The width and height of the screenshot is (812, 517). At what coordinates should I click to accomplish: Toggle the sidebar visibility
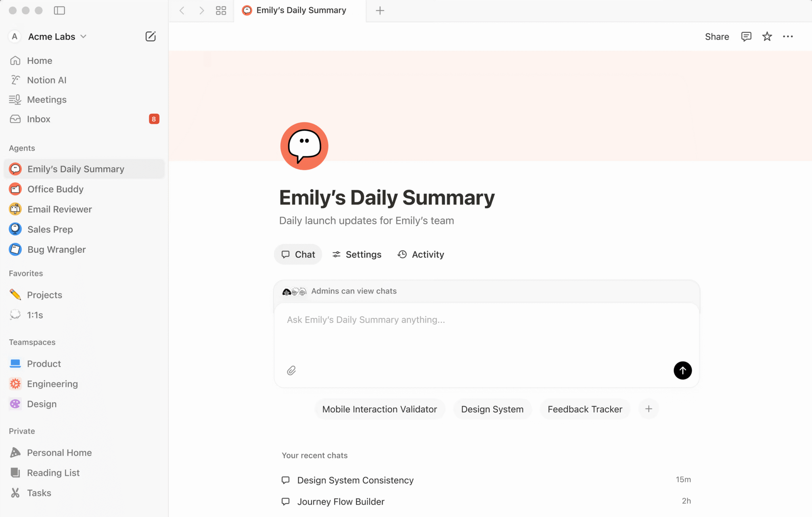(x=59, y=10)
